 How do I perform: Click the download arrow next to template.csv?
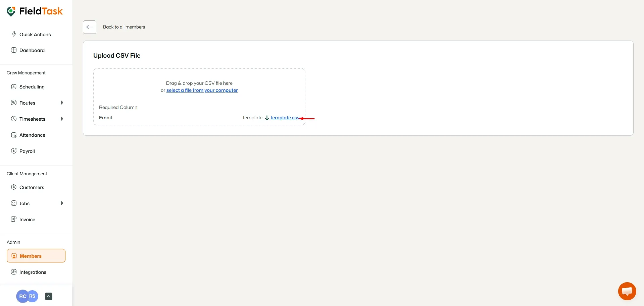coord(267,118)
